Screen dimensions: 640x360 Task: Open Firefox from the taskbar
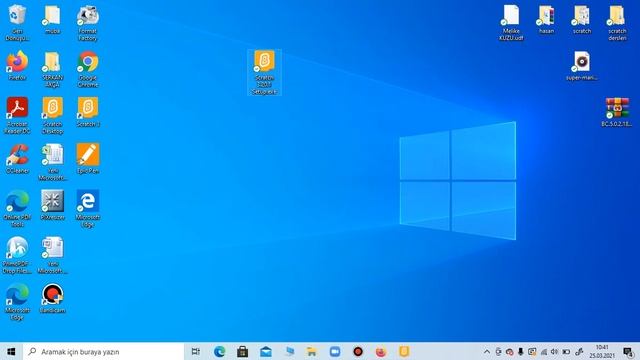[381, 351]
